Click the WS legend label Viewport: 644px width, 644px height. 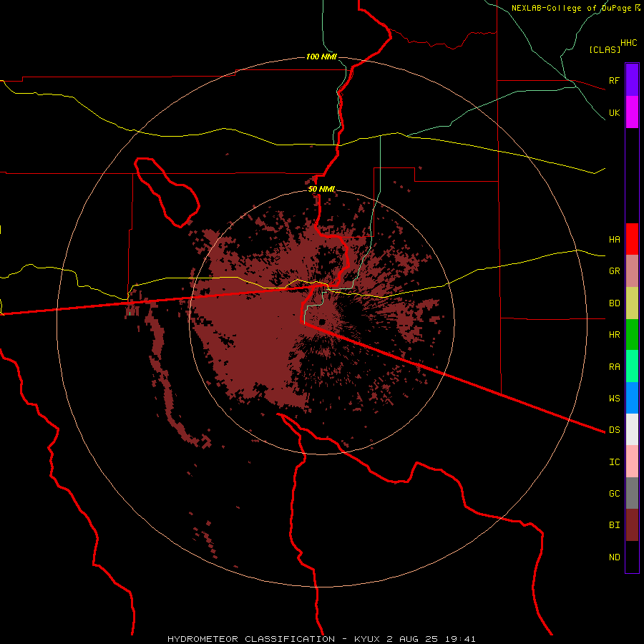(614, 398)
